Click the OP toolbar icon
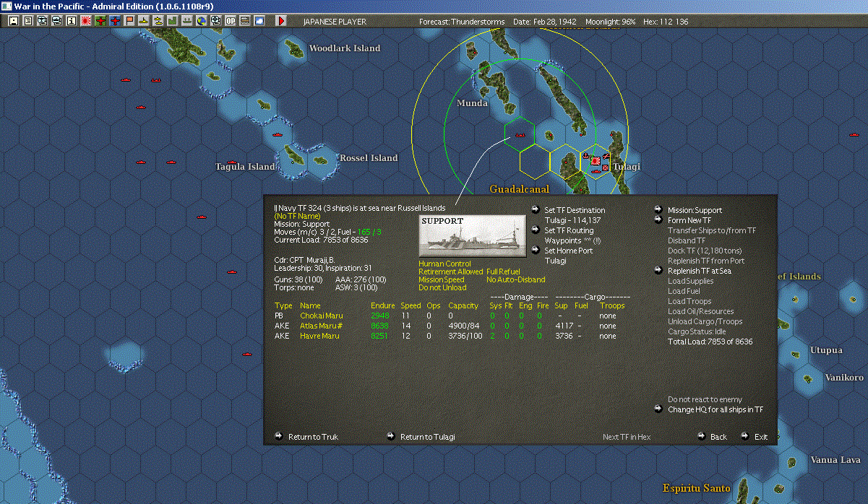This screenshot has width=868, height=504. (x=230, y=21)
